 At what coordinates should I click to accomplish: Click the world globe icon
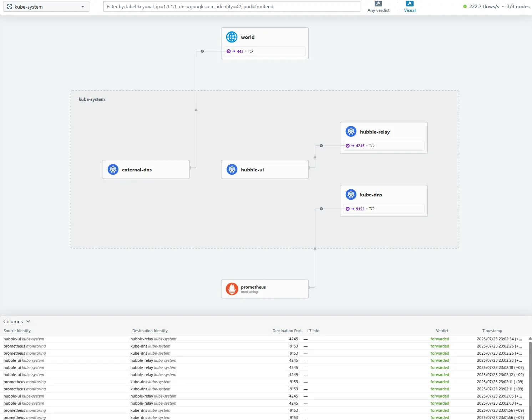232,37
